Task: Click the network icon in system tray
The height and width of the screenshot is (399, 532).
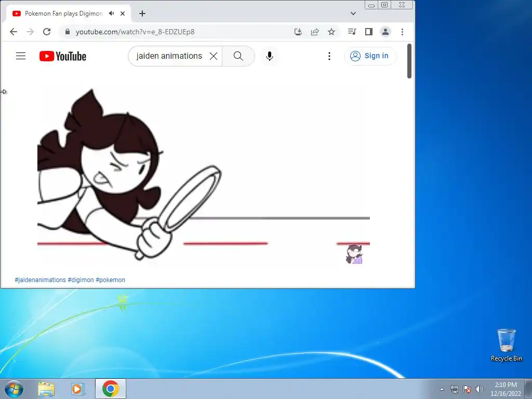Action: (454, 389)
